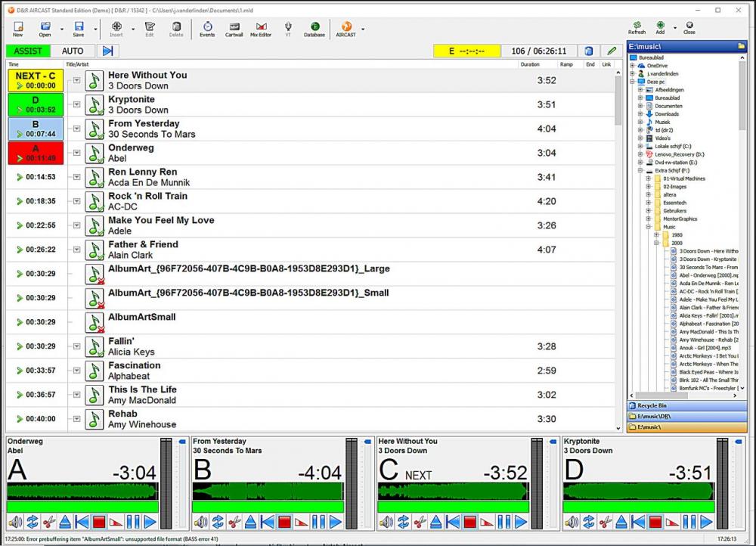Launch the Mix Editor

pyautogui.click(x=261, y=29)
